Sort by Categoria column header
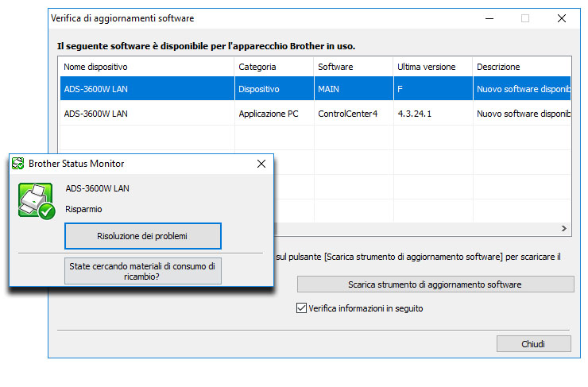 pos(273,67)
